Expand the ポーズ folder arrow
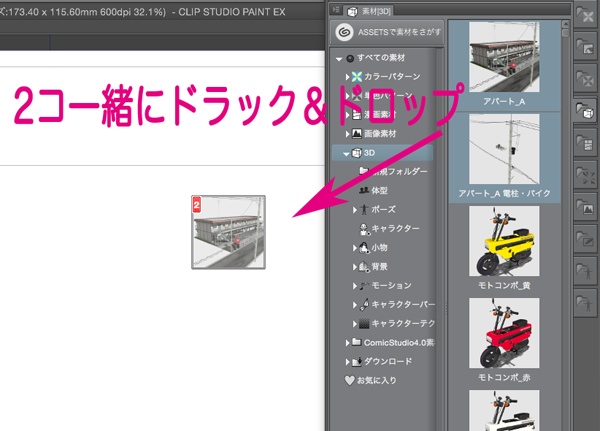The image size is (600, 431). (x=355, y=210)
